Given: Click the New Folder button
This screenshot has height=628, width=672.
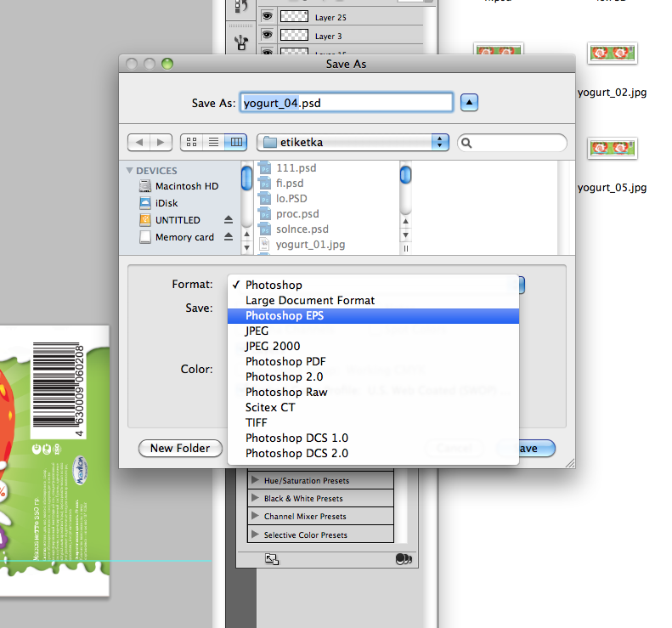Looking at the screenshot, I should click(x=180, y=449).
